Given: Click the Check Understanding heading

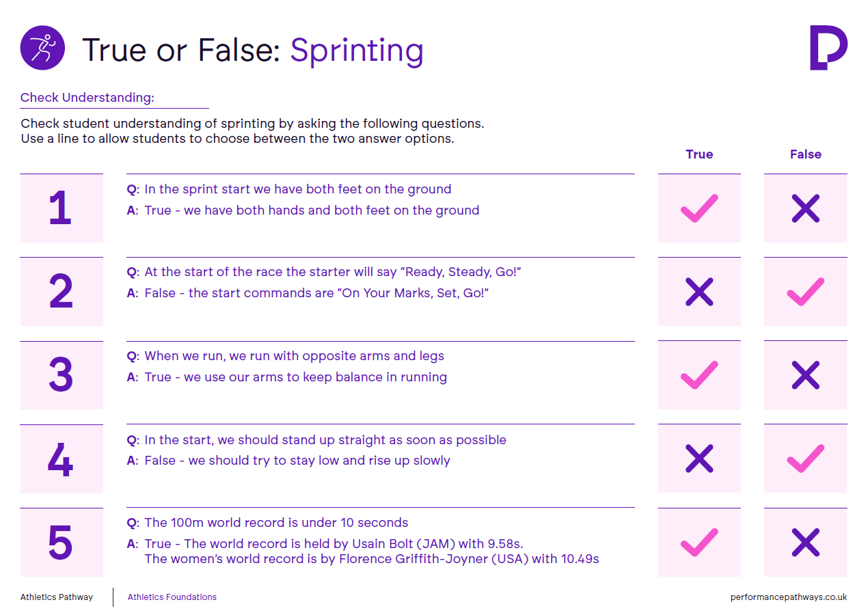Looking at the screenshot, I should pyautogui.click(x=87, y=98).
